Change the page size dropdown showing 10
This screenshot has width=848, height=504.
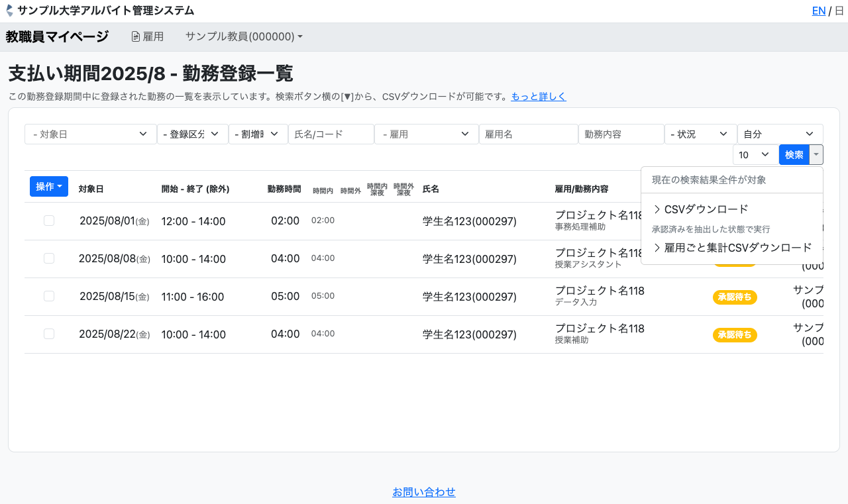(x=756, y=155)
